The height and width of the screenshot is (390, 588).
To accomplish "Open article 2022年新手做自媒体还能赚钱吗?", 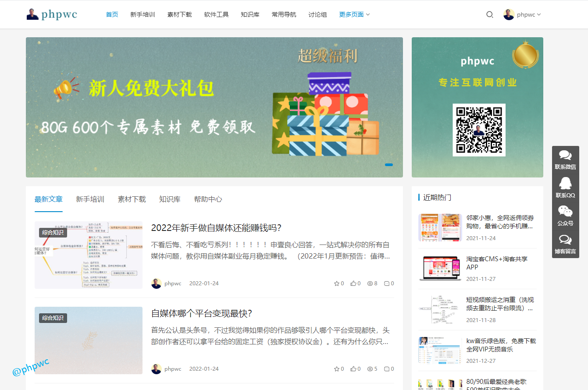I will [x=216, y=228].
